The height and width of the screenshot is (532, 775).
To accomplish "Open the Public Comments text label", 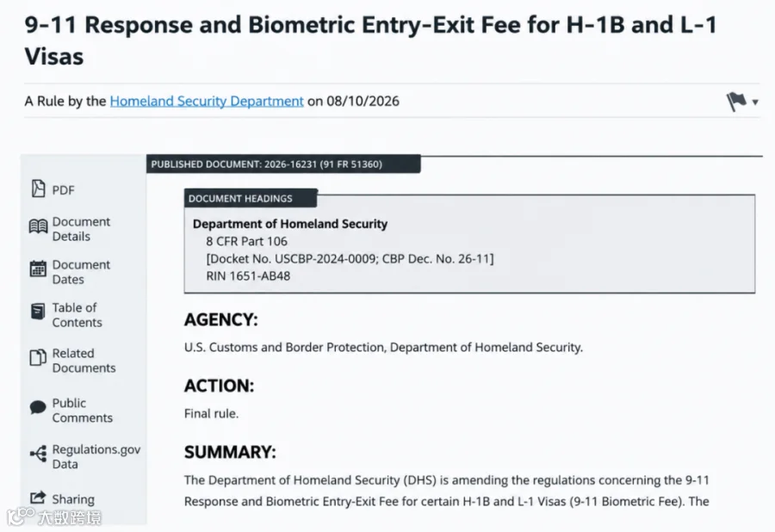I will 83,410.
